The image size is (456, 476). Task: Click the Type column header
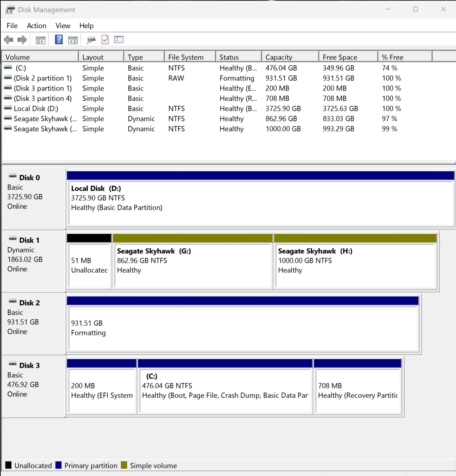pos(144,57)
